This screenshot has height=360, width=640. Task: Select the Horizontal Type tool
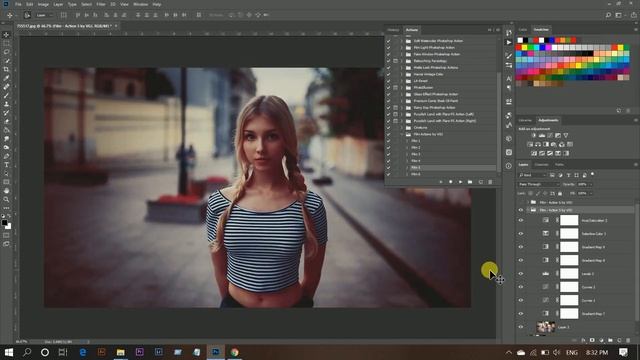coord(6,165)
